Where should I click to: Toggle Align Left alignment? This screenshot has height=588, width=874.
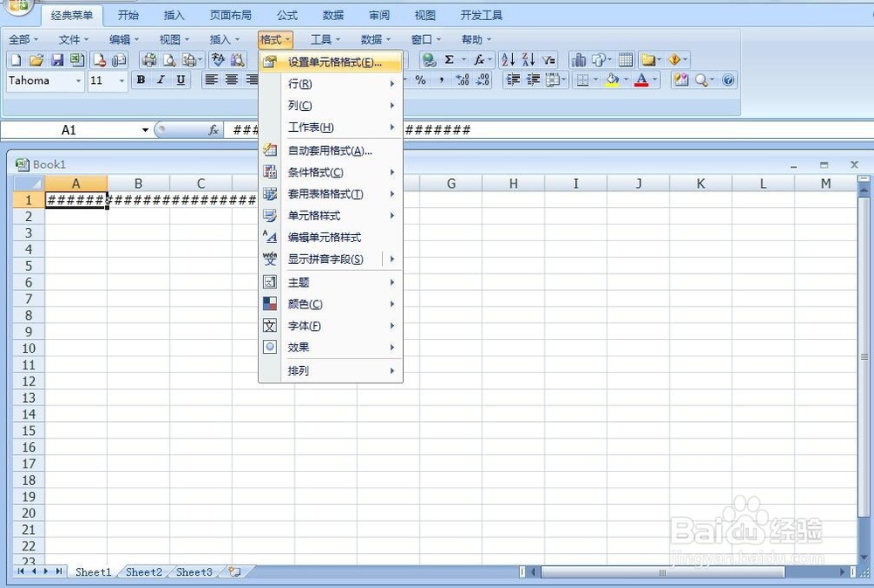coord(212,80)
